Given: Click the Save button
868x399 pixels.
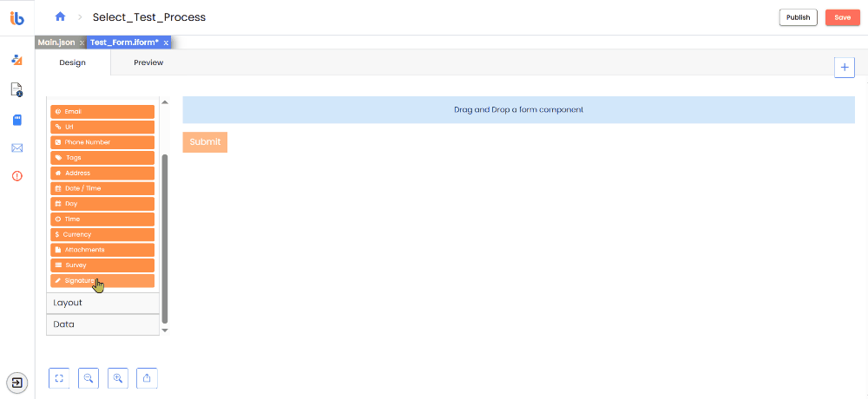Looking at the screenshot, I should [x=843, y=17].
